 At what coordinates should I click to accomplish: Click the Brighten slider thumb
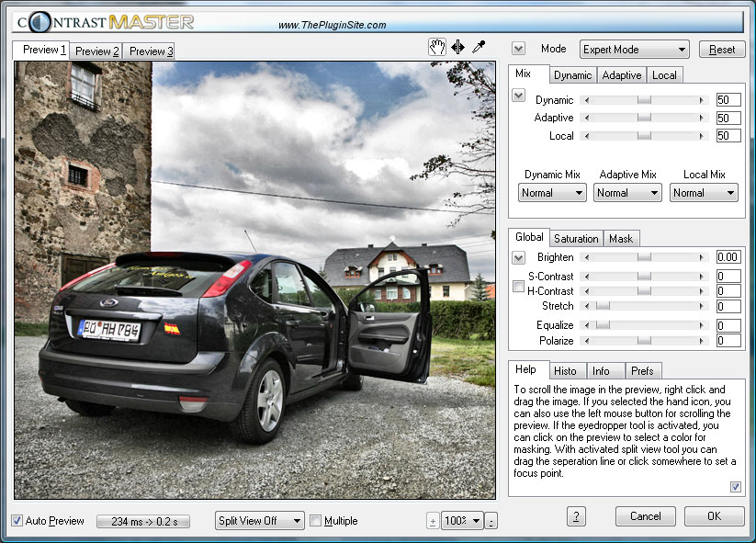(644, 257)
